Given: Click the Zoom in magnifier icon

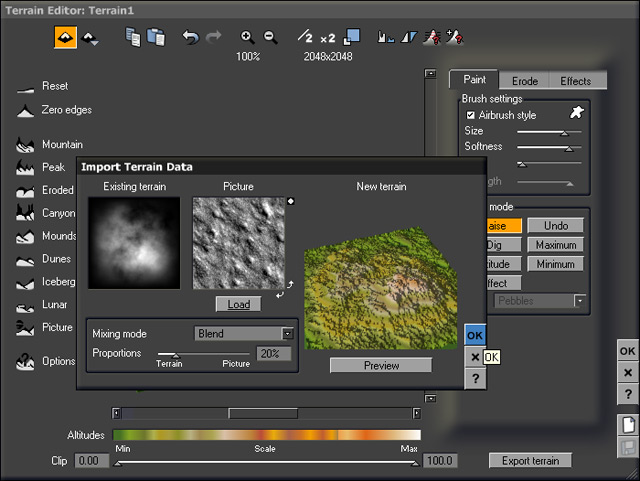Looking at the screenshot, I should pyautogui.click(x=247, y=37).
